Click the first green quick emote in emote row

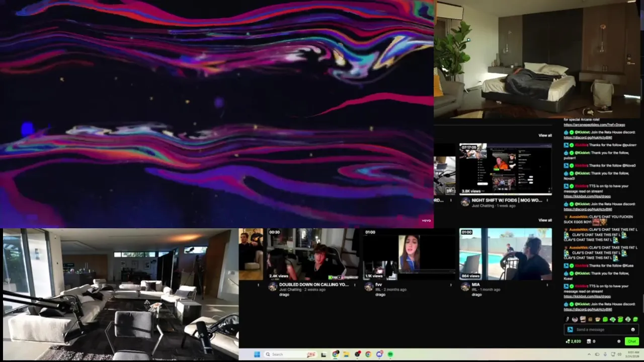[x=605, y=319]
